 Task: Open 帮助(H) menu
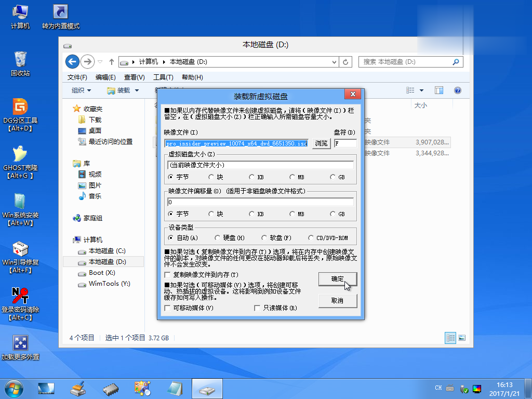(192, 77)
